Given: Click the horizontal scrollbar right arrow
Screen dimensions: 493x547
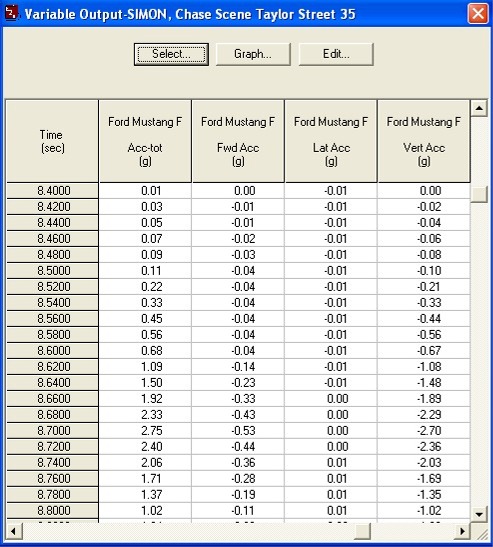Looking at the screenshot, I should 463,531.
